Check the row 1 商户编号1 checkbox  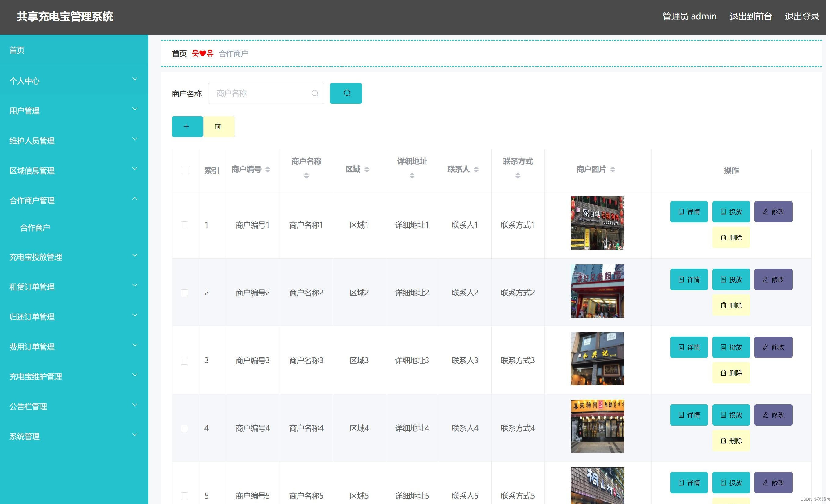(x=184, y=225)
